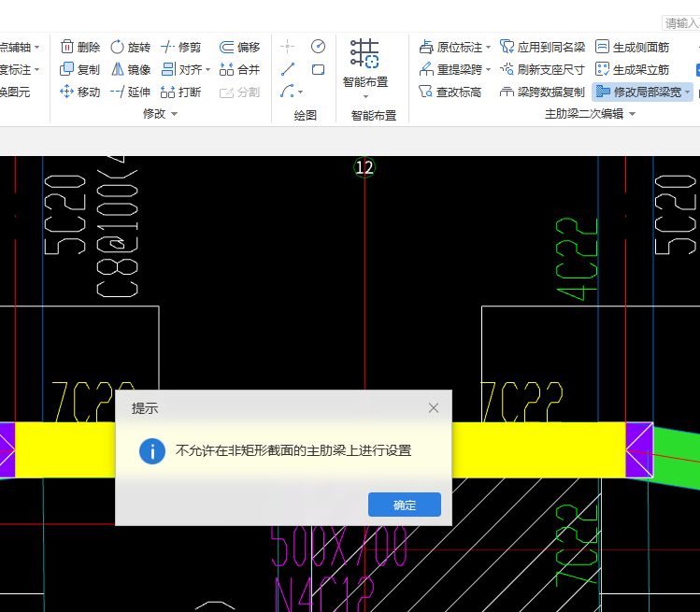The image size is (700, 612).
Task: Select the 旋转 (Rotate) tool
Action: [130, 47]
